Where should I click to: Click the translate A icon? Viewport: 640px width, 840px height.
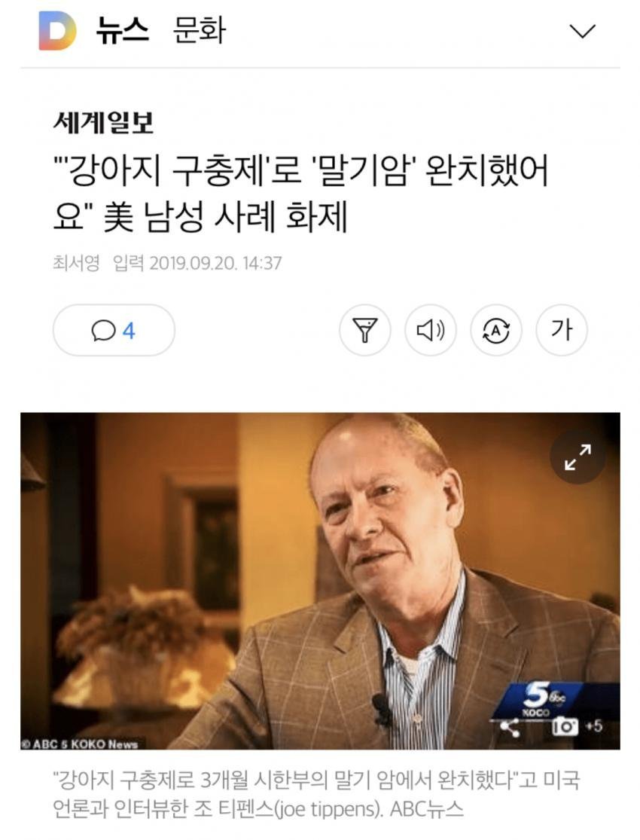496,330
